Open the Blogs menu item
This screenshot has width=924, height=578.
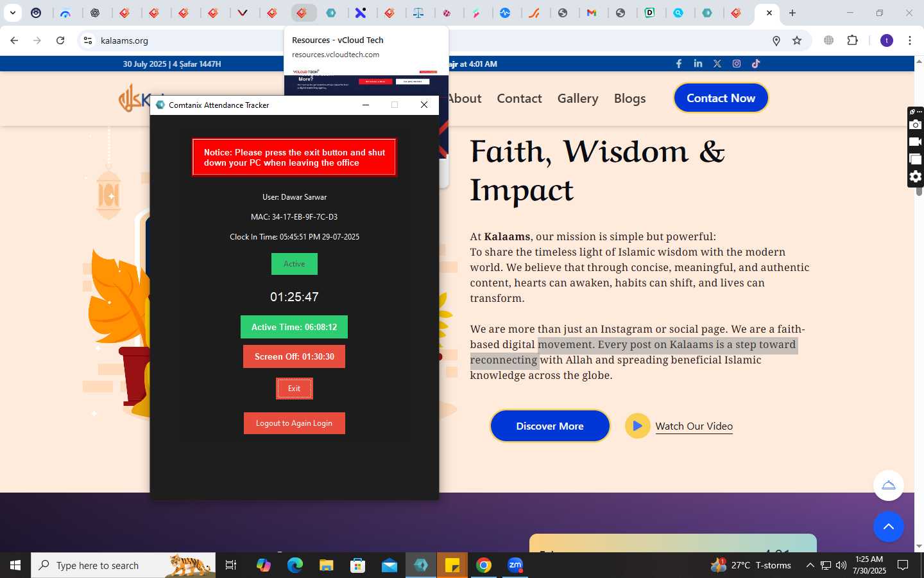(629, 98)
